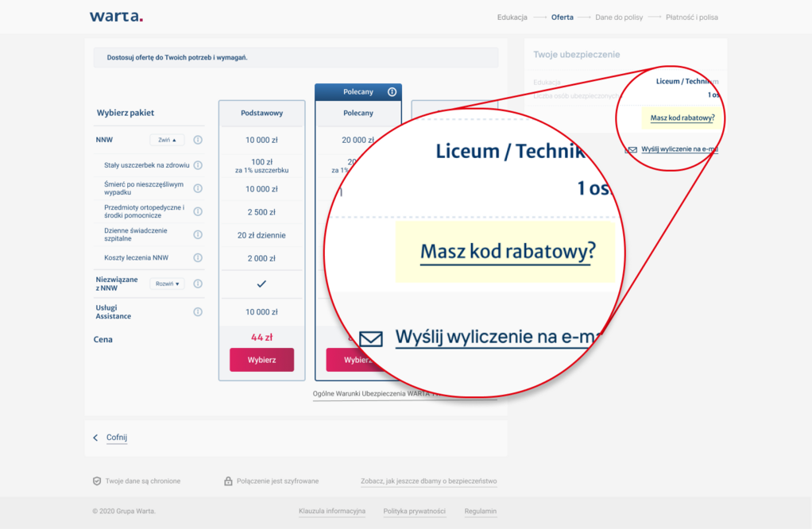Click Cena row label

click(103, 339)
